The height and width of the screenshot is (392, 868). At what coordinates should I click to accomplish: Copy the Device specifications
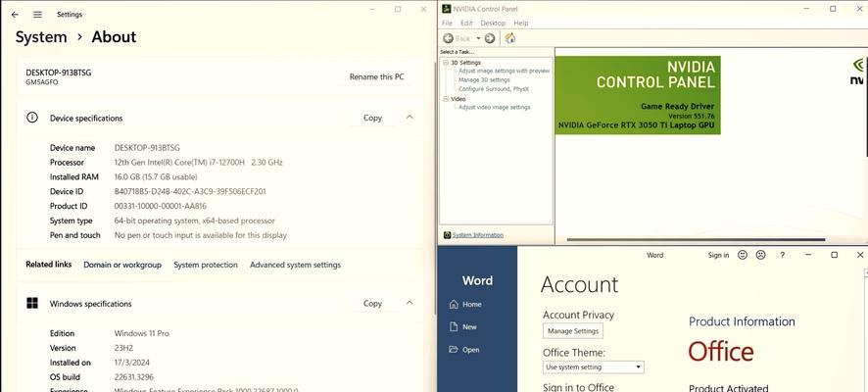pos(372,118)
